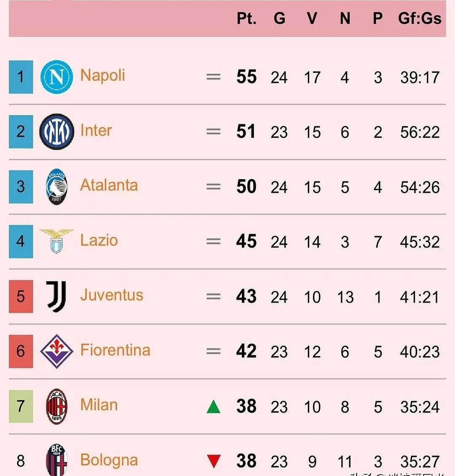Click the Atalanta club badge
The height and width of the screenshot is (476, 455).
(x=57, y=187)
